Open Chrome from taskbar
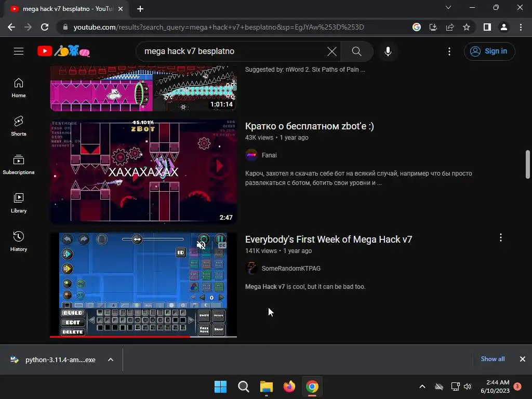This screenshot has height=399, width=532. coord(312,387)
